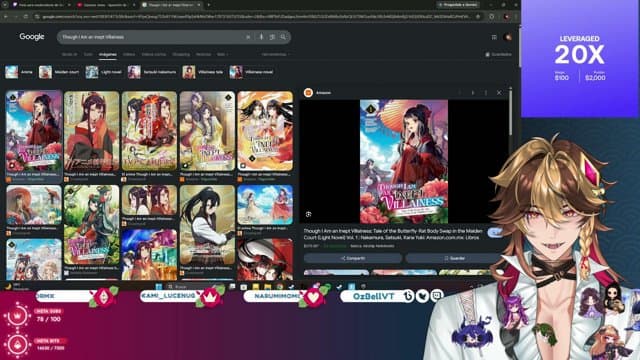Filter results by Anime chip
The height and width of the screenshot is (360, 640).
click(19, 72)
